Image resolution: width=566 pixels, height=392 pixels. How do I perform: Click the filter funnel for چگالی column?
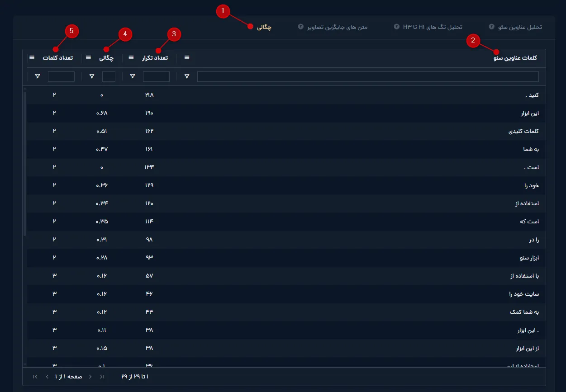point(92,76)
